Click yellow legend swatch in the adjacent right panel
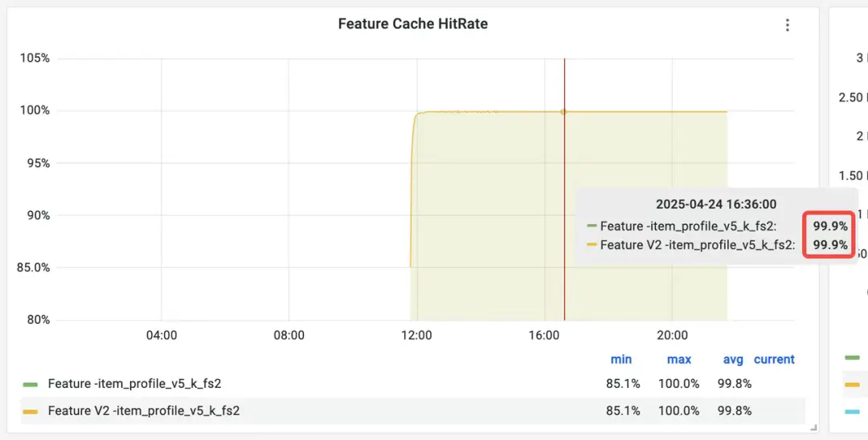The image size is (868, 440). pos(853,385)
